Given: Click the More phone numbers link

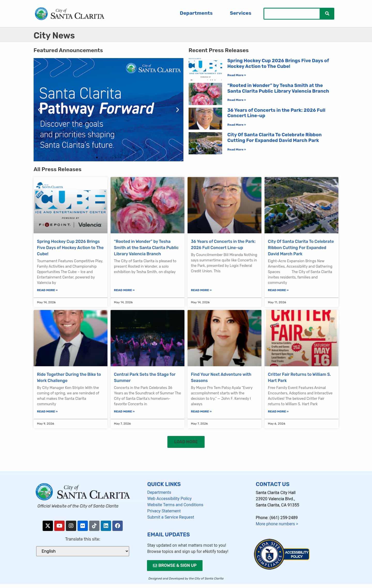Looking at the screenshot, I should (277, 524).
